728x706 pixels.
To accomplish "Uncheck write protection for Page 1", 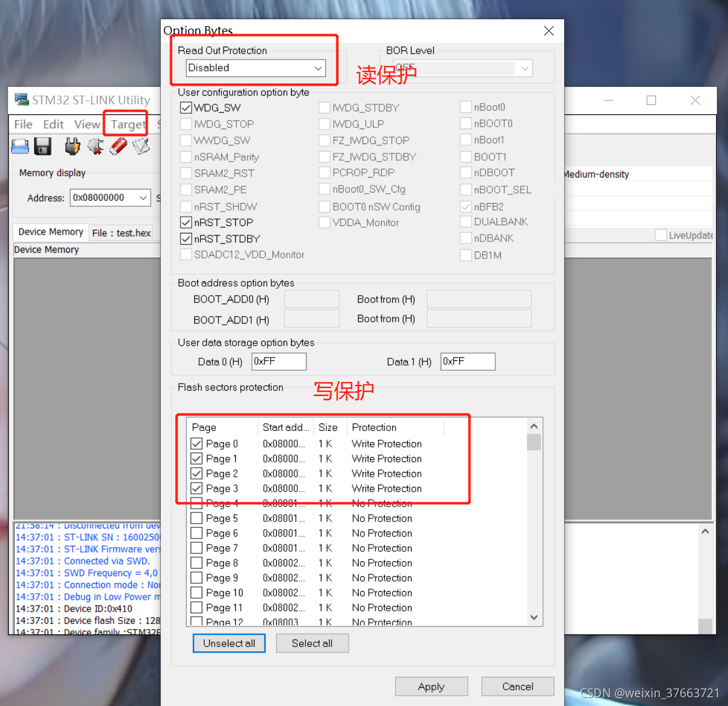I will [x=196, y=458].
